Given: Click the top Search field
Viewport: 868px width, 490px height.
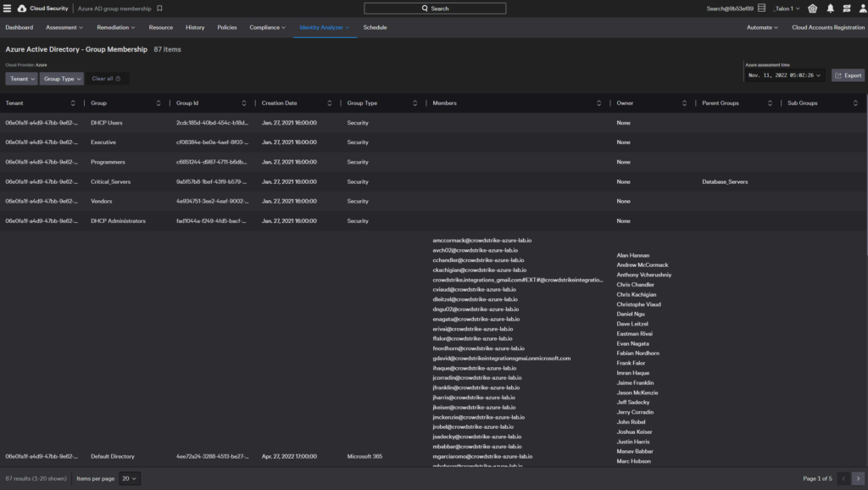Looking at the screenshot, I should (x=435, y=8).
